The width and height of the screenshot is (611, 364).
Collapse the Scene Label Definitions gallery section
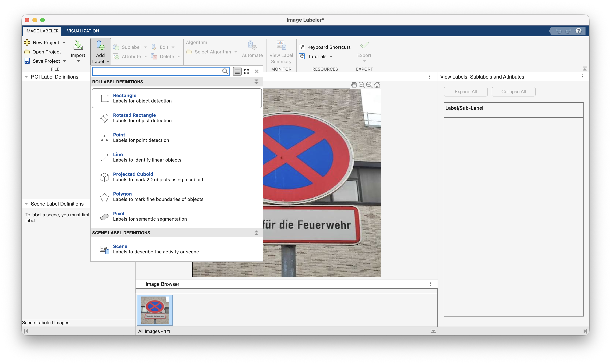tap(256, 233)
